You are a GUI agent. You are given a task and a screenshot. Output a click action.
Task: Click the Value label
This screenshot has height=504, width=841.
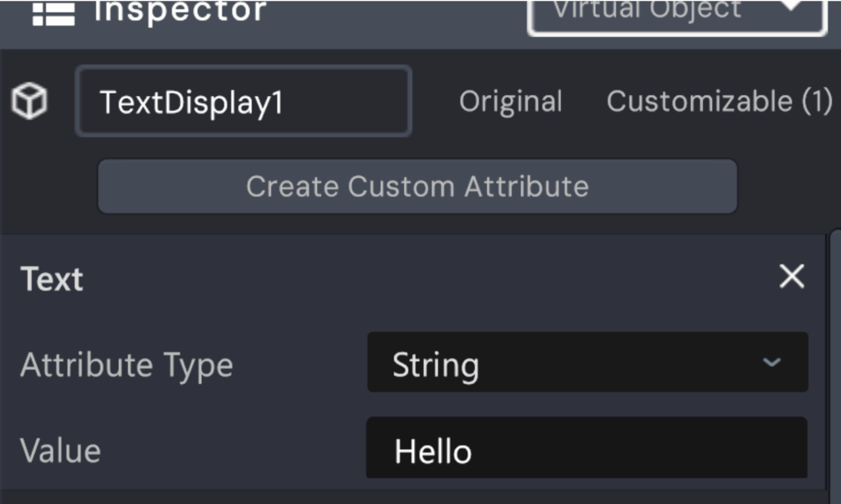coord(60,451)
